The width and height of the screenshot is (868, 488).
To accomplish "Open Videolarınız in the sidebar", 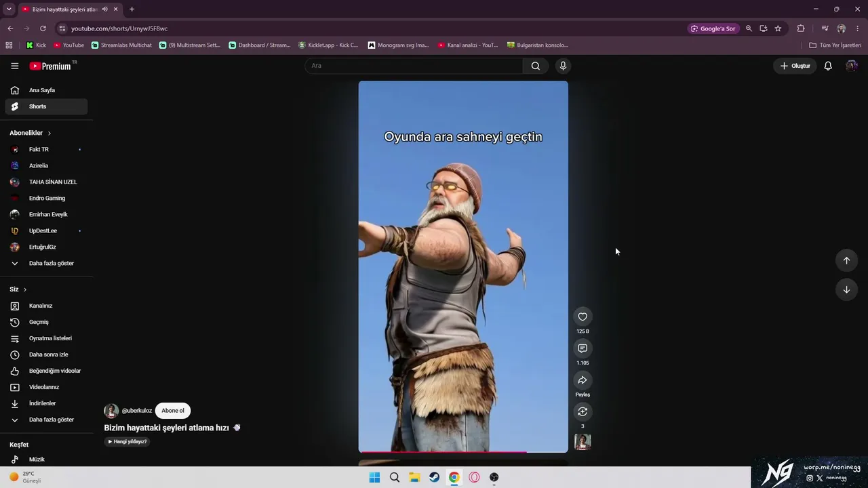I will point(46,387).
